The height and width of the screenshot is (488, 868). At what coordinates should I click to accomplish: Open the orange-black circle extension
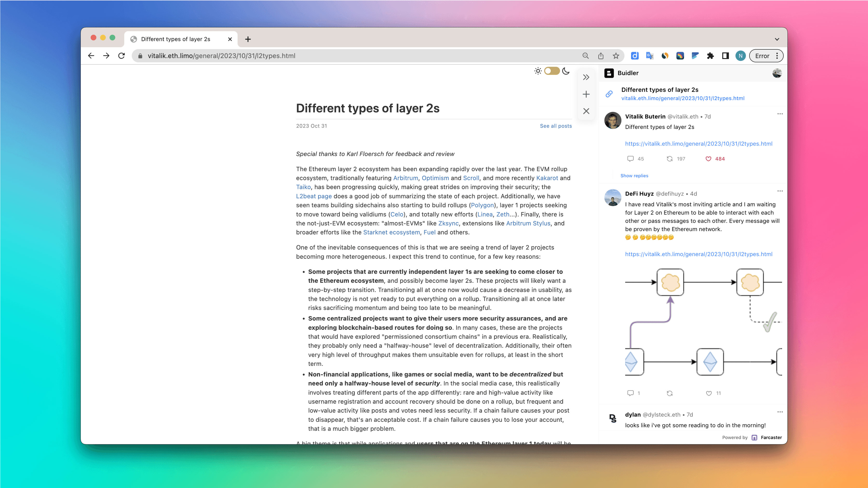[665, 56]
